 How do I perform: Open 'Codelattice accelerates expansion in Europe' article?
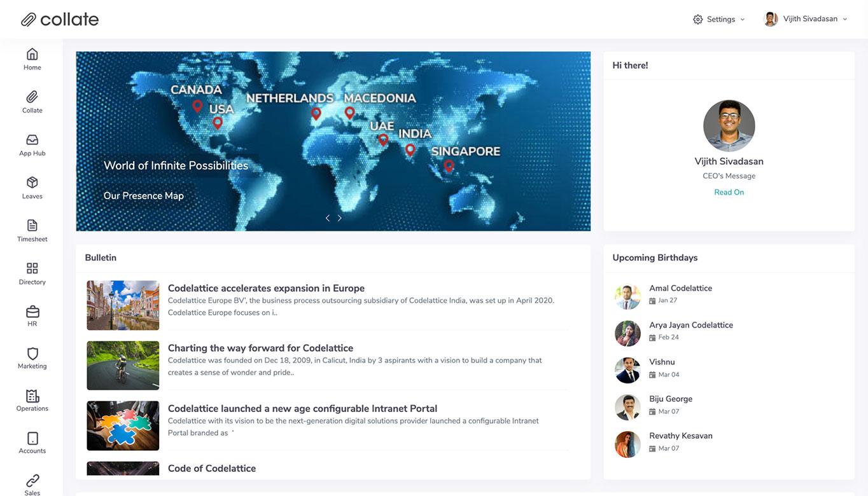coord(266,288)
